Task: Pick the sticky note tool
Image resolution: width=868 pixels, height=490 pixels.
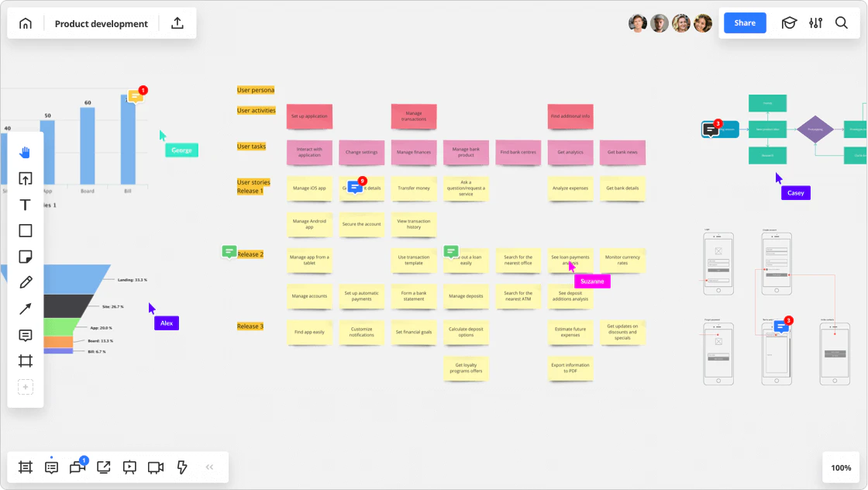Action: (25, 257)
